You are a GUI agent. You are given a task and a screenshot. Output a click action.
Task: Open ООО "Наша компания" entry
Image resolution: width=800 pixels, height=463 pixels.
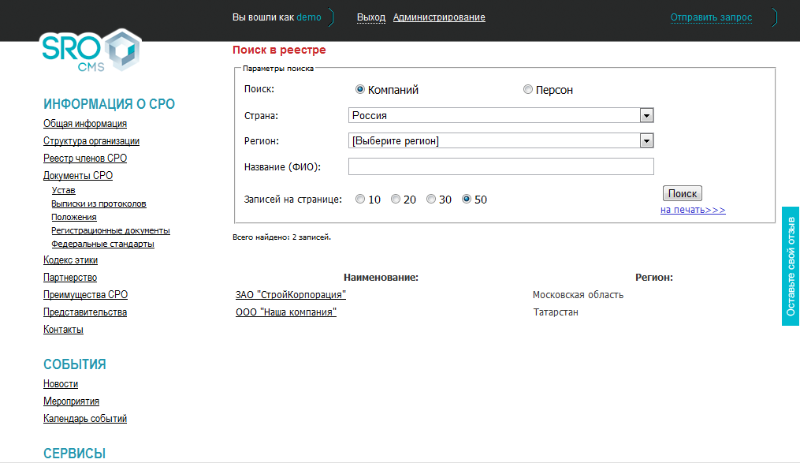285,312
